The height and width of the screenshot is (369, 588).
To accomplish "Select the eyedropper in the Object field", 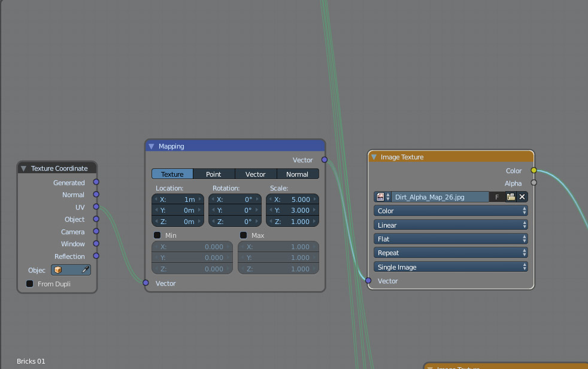I will coord(84,270).
